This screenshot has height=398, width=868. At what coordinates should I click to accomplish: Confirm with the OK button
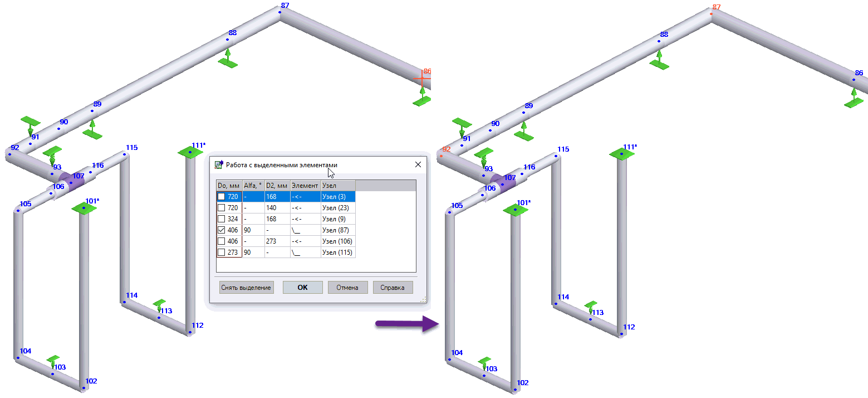pos(302,288)
